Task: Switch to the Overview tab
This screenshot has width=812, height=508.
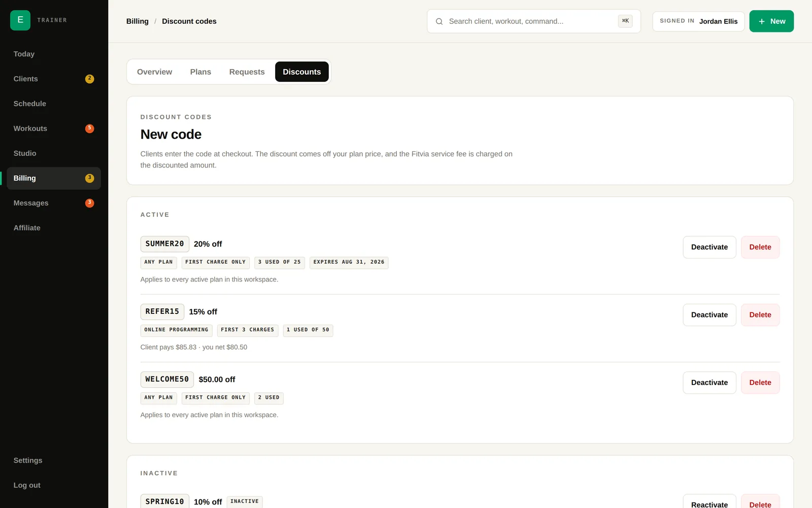Action: [154, 72]
